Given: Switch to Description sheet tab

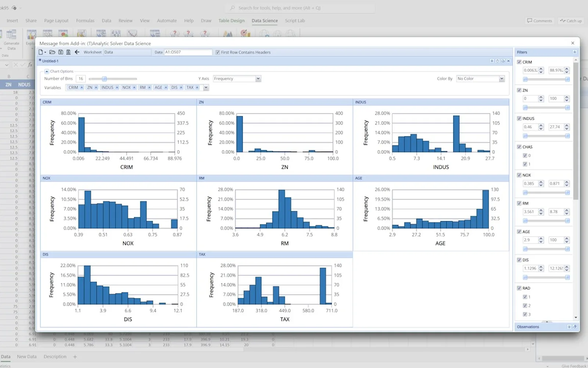Looking at the screenshot, I should (x=55, y=357).
